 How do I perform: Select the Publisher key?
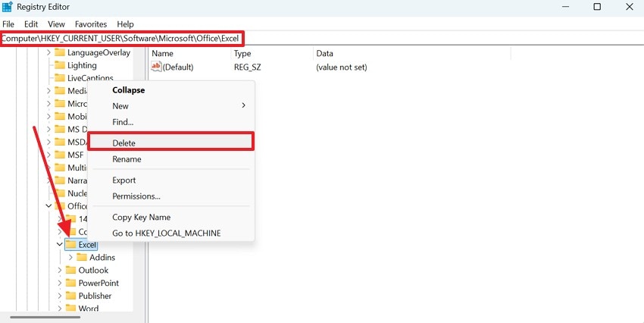95,296
